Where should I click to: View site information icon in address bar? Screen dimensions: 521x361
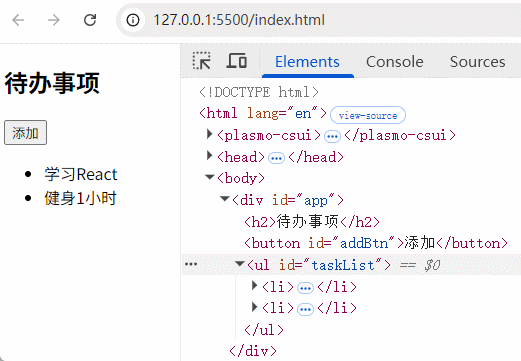tap(133, 20)
